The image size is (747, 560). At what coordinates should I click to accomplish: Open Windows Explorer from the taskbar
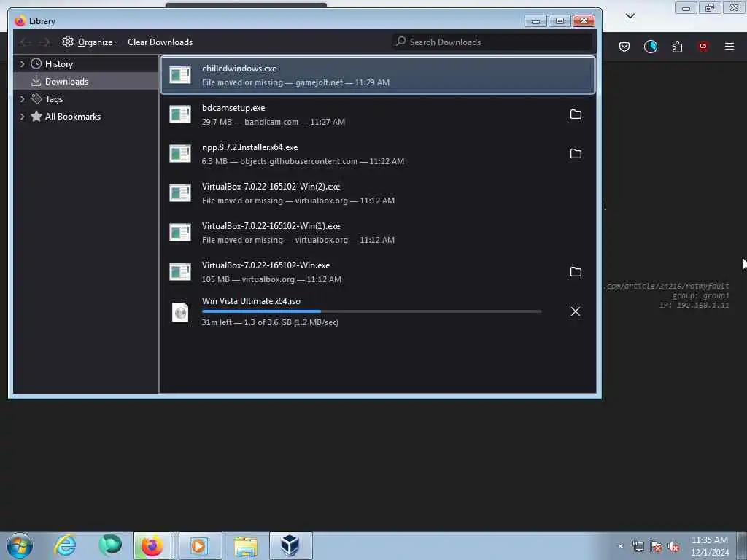[x=246, y=545]
